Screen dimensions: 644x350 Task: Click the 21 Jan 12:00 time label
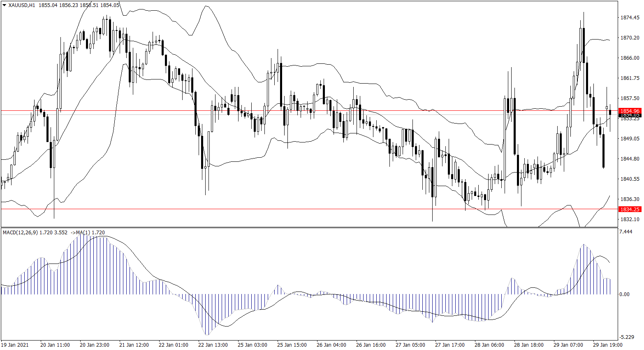point(134,345)
